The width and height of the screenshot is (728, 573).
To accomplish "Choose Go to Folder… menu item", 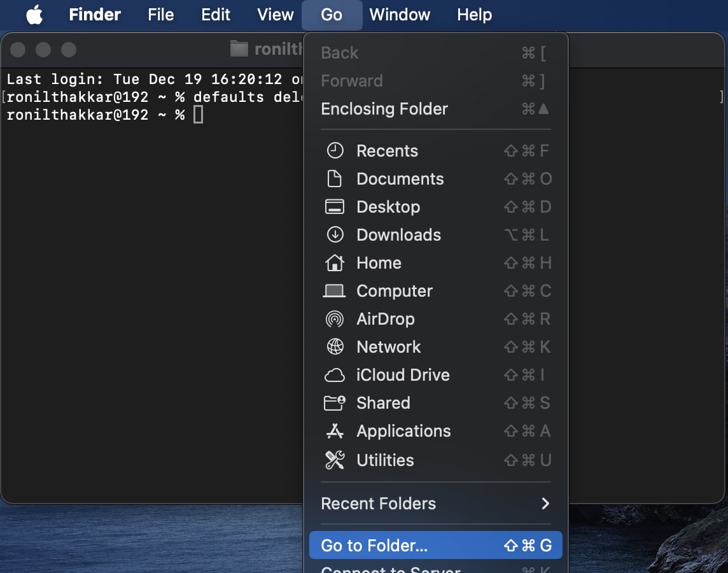I will tap(435, 545).
